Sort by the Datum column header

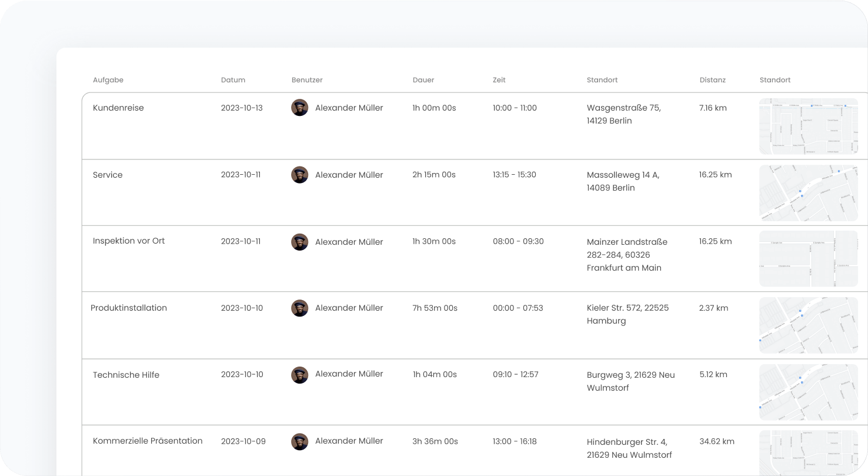(233, 80)
